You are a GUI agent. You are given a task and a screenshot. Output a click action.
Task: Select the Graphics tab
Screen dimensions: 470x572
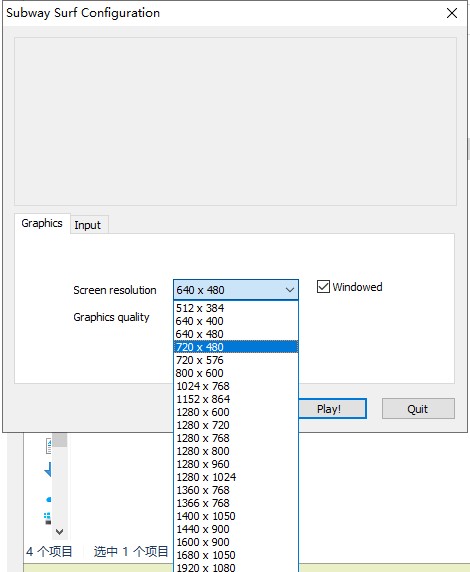coord(42,223)
